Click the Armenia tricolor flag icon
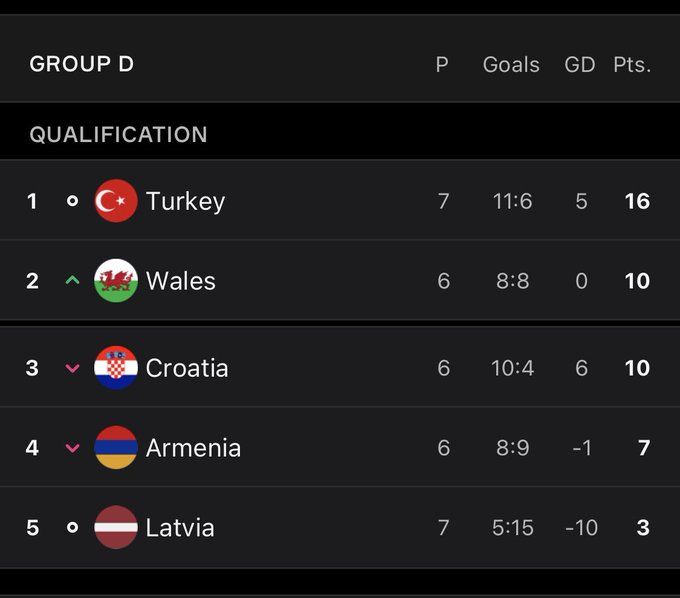The image size is (680, 598). [116, 448]
